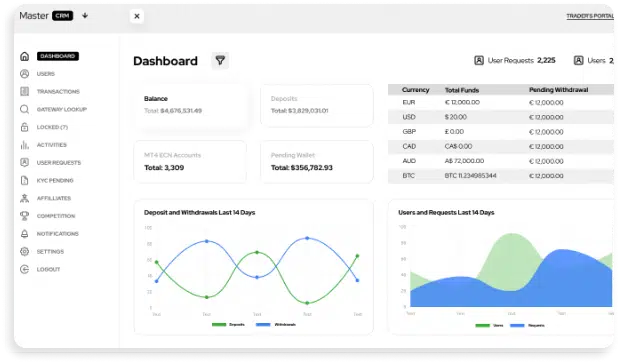Follow the Traders Portal link
The image size is (620, 364).
click(590, 16)
